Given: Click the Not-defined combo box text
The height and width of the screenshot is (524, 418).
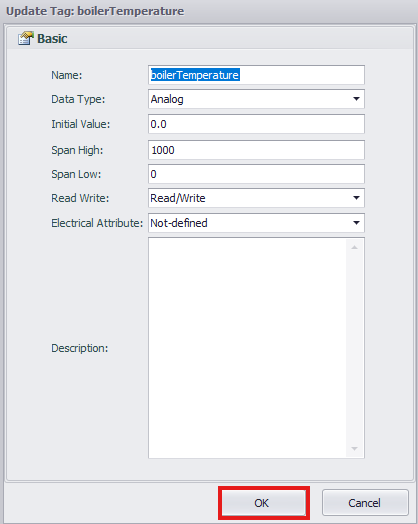Looking at the screenshot, I should 179,223.
